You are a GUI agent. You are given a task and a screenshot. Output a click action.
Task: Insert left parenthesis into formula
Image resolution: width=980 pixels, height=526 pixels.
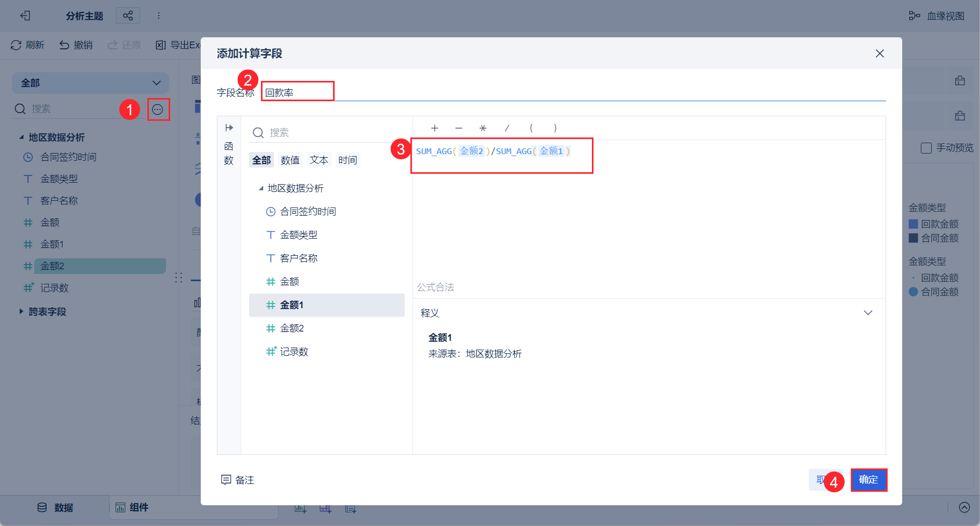(531, 128)
